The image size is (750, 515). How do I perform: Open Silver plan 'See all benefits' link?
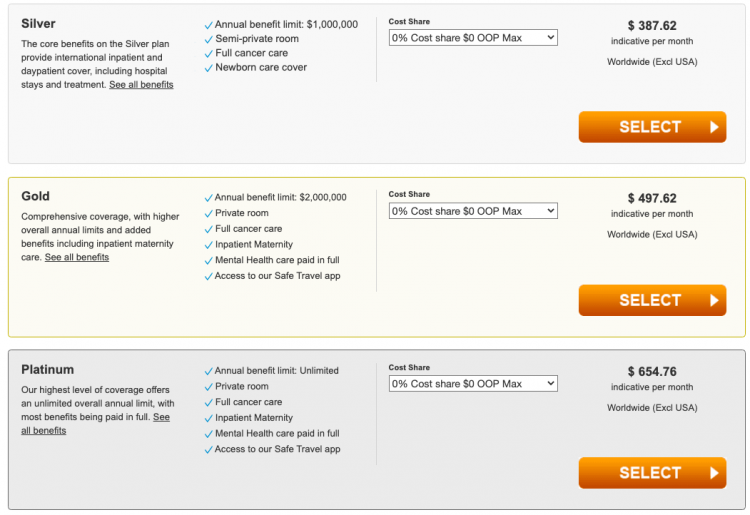(141, 85)
